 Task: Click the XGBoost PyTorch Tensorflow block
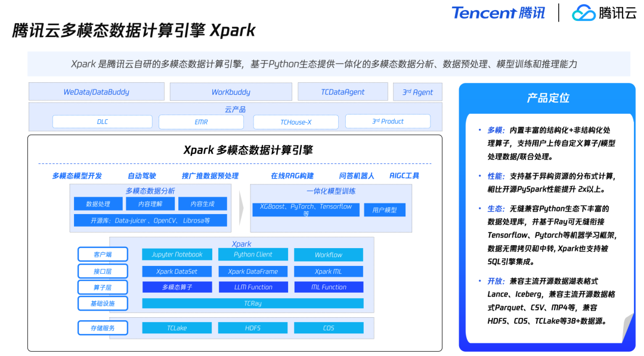[x=306, y=210]
